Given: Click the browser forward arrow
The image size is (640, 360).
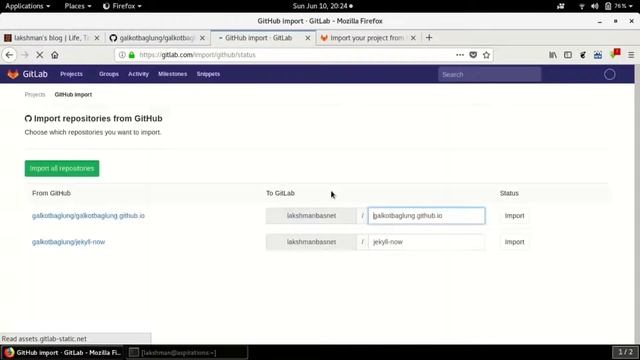Looking at the screenshot, I should pos(24,55).
